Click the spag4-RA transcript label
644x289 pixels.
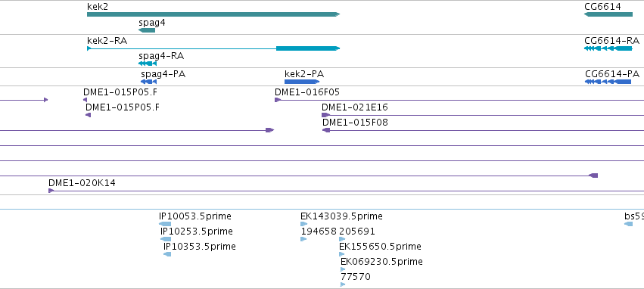pos(161,56)
